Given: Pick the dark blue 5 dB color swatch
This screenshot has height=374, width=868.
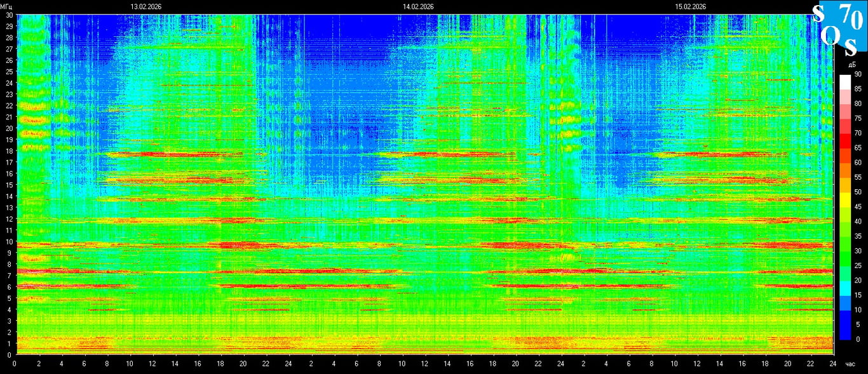Looking at the screenshot, I should point(844,331).
